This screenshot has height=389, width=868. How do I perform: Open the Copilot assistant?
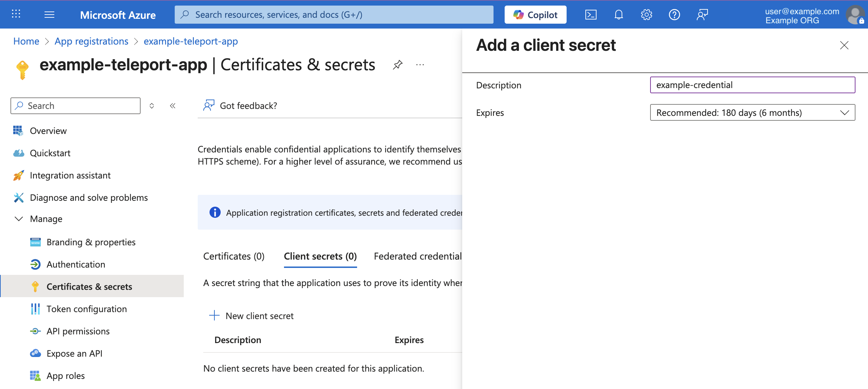(536, 14)
